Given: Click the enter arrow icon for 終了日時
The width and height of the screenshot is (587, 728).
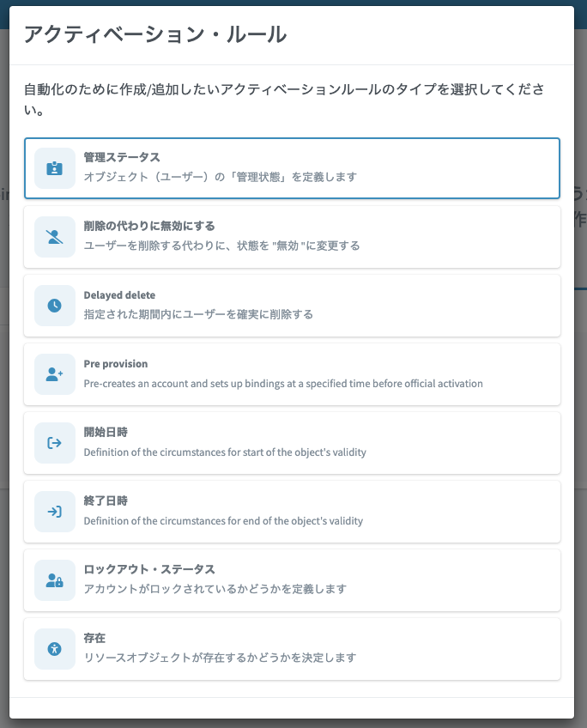Looking at the screenshot, I should point(55,512).
